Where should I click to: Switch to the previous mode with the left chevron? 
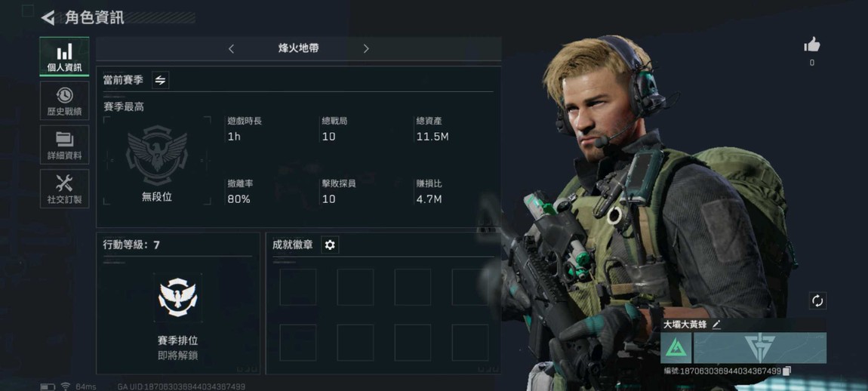232,49
